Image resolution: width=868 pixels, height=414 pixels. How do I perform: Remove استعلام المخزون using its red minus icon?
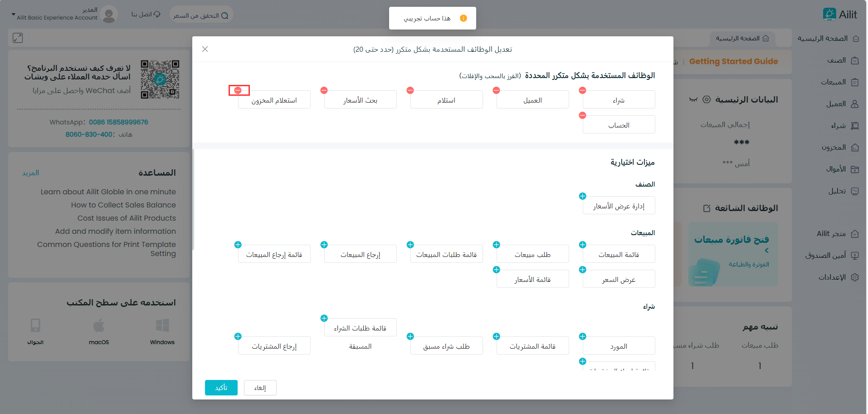238,90
